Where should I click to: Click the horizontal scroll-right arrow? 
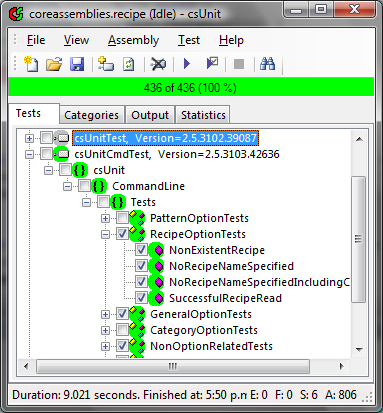point(341,366)
